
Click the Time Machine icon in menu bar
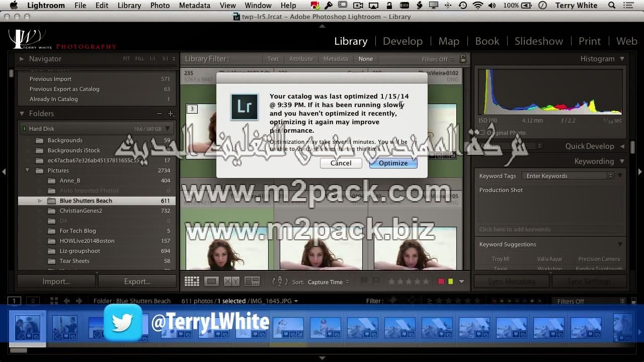pos(462,6)
